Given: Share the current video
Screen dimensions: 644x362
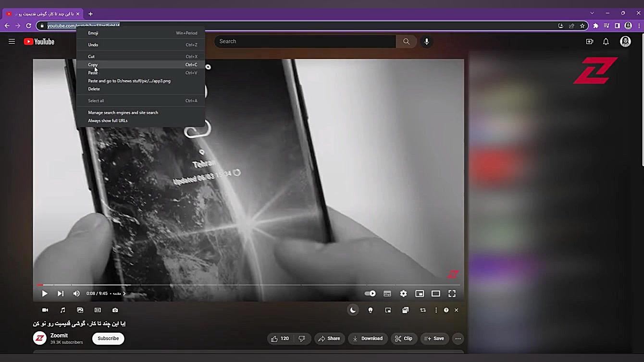Looking at the screenshot, I should [330, 338].
